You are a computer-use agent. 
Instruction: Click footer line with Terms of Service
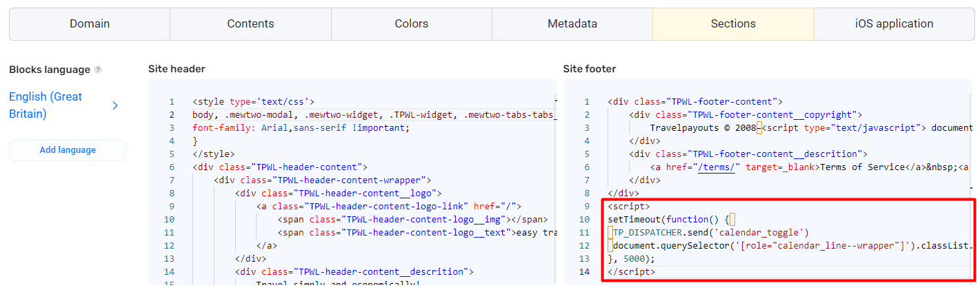pos(811,167)
